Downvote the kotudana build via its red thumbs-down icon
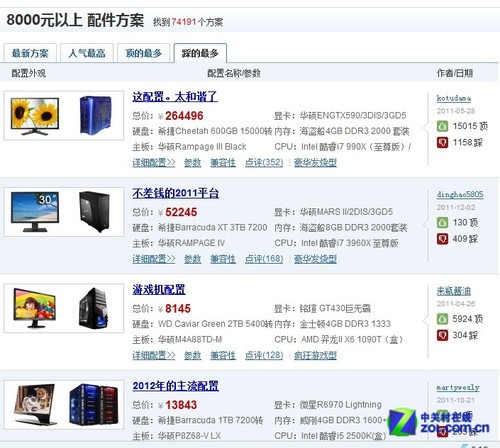Image resolution: width=500 pixels, height=448 pixels. pyautogui.click(x=442, y=143)
